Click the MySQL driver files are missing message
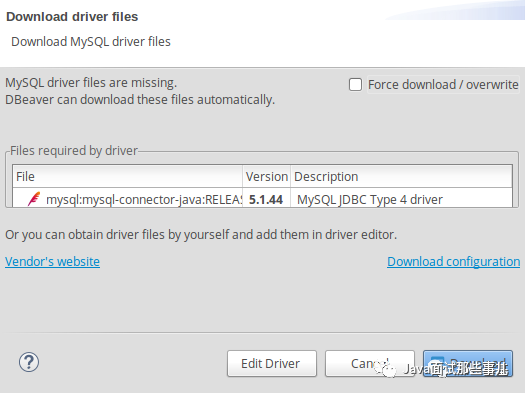 click(x=91, y=83)
